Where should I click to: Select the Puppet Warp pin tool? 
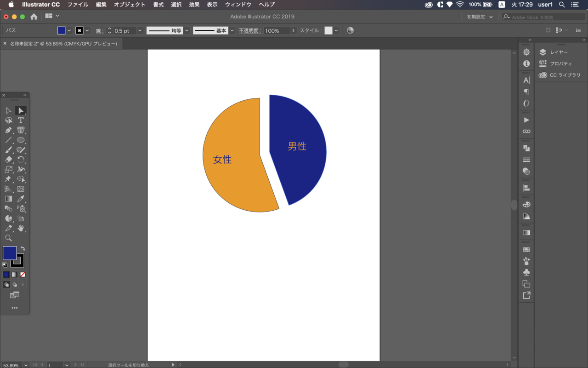pyautogui.click(x=8, y=179)
